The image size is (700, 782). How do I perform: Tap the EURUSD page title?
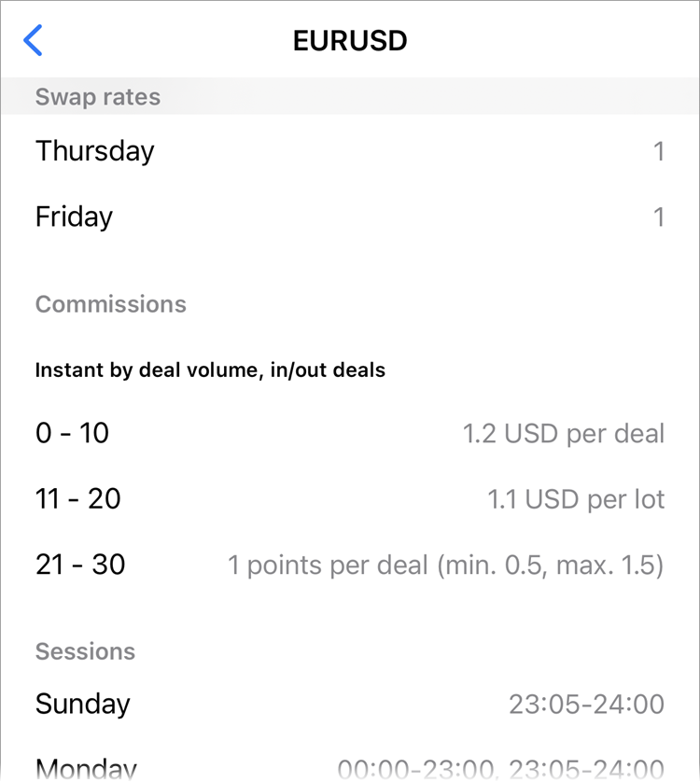[350, 41]
